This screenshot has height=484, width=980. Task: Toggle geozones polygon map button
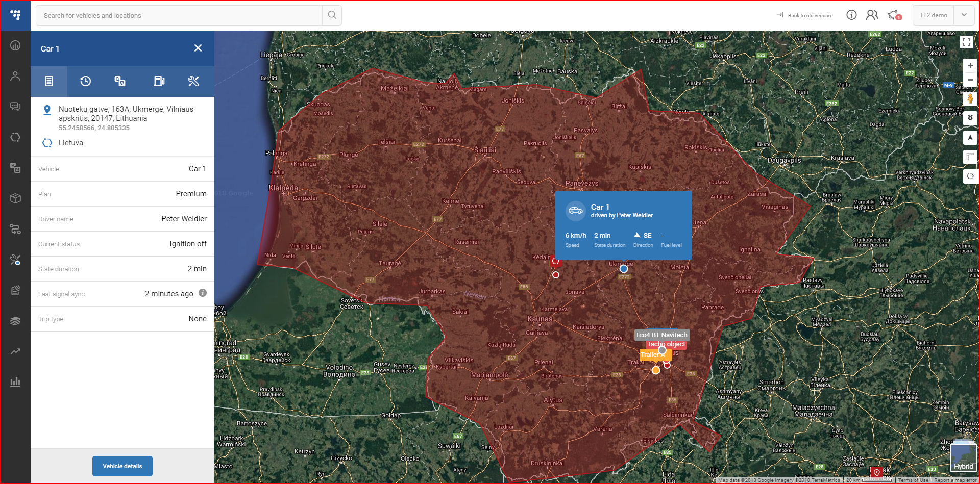(x=970, y=176)
